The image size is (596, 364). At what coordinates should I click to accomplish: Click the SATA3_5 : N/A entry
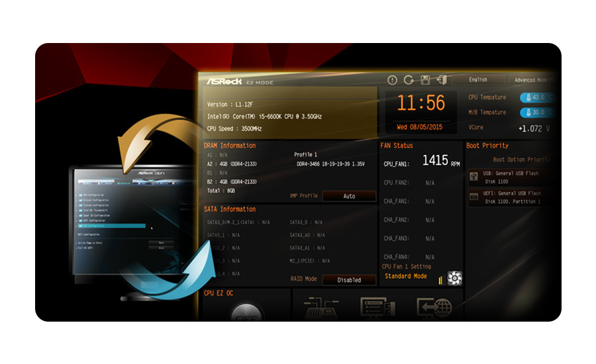[306, 222]
